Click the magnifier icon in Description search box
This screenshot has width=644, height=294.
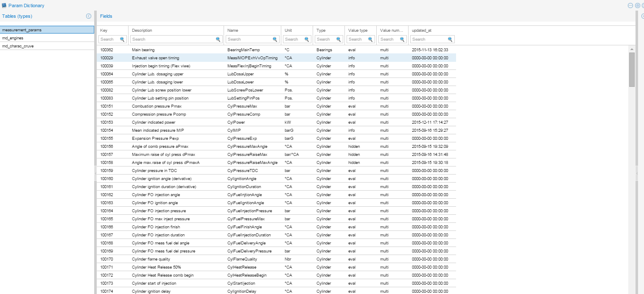(218, 39)
